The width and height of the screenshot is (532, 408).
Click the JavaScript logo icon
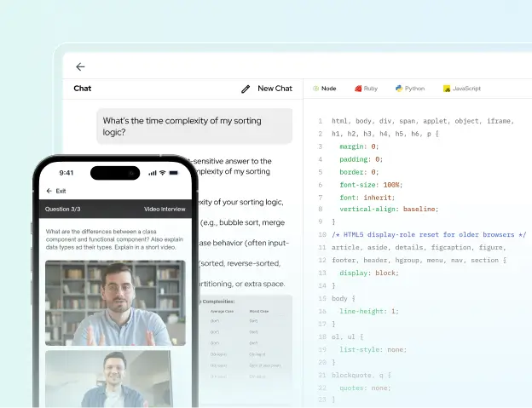(x=447, y=89)
